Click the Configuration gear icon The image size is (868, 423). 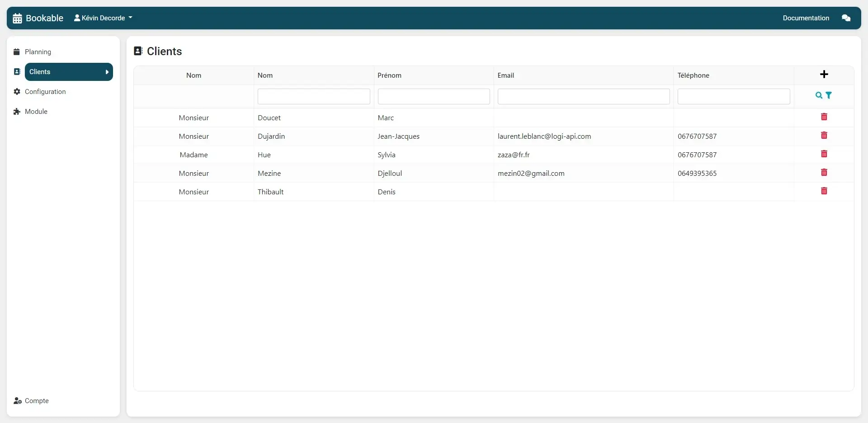[x=17, y=92]
